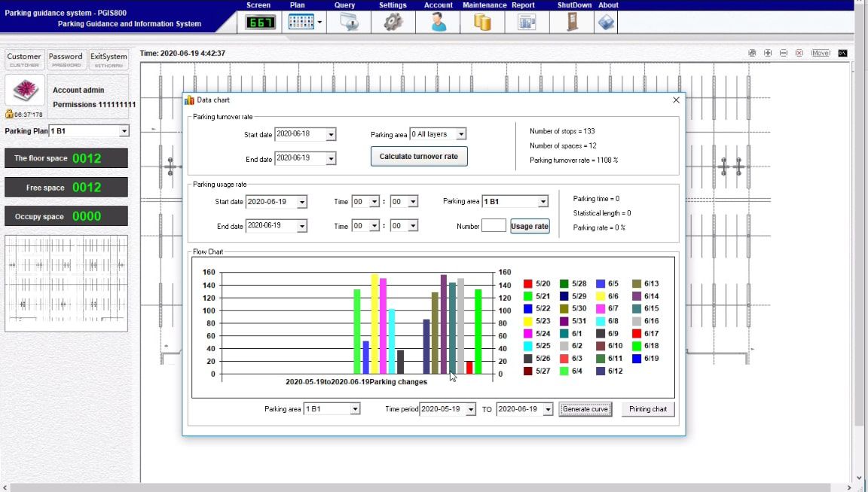Click the ExitSystem button
Screen dimensions: 868x492
pyautogui.click(x=108, y=60)
